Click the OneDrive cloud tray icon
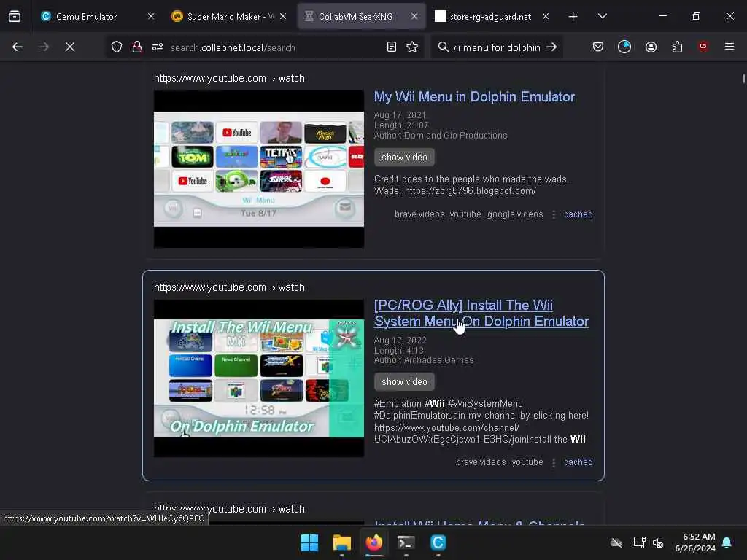 click(616, 542)
